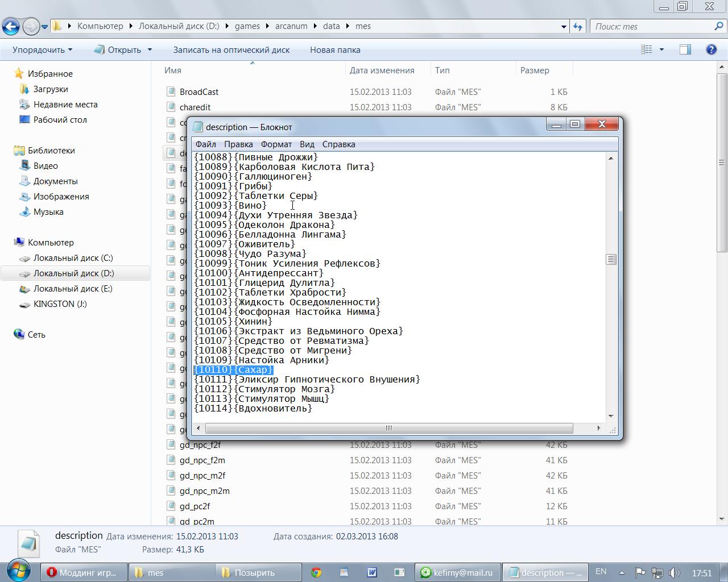Viewport: 728px width, 582px height.
Task: Click the Back navigation arrow button
Action: (11, 26)
